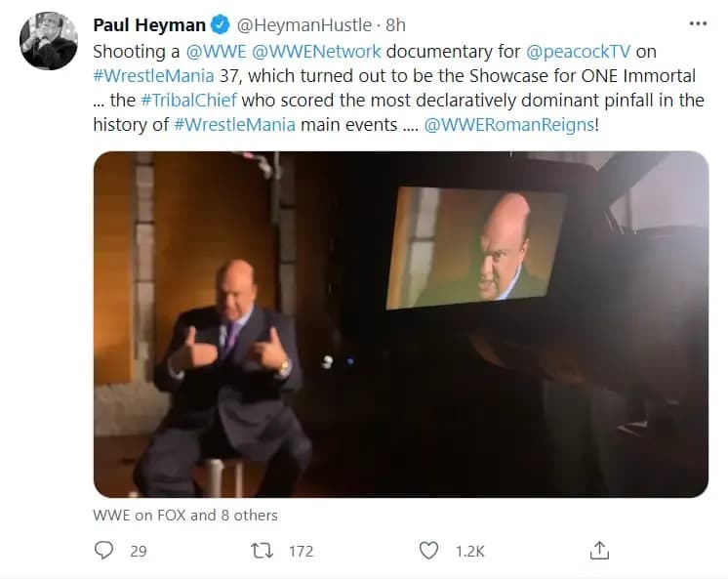Screen dimensions: 728x579
Task: Click the share tweet icon
Action: tap(601, 550)
